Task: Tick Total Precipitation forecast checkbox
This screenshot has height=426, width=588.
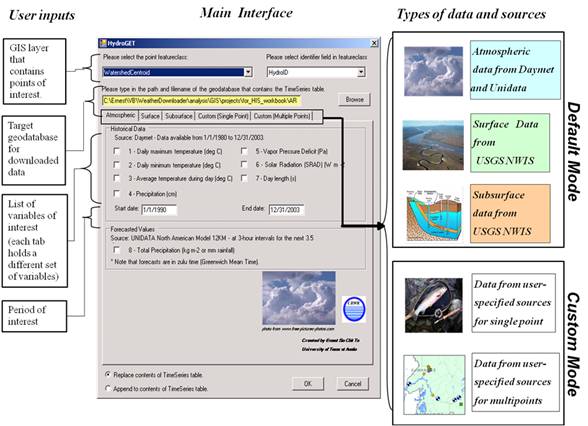Action: click(117, 250)
